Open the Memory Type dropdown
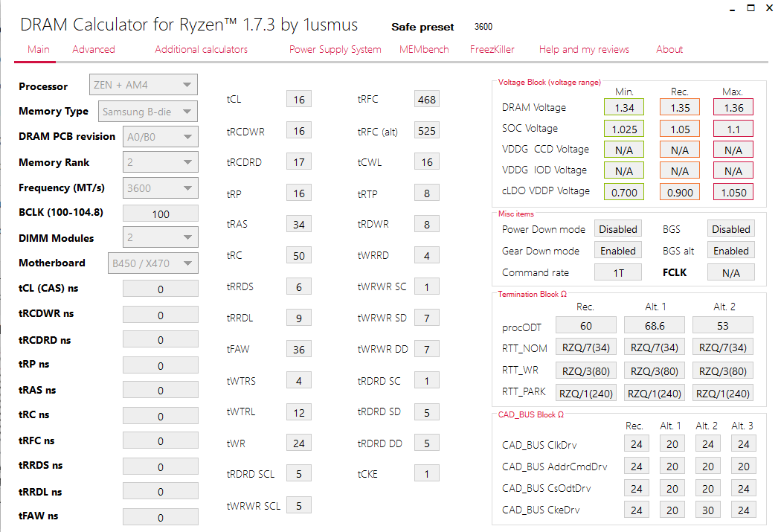781x532 pixels. tap(148, 112)
